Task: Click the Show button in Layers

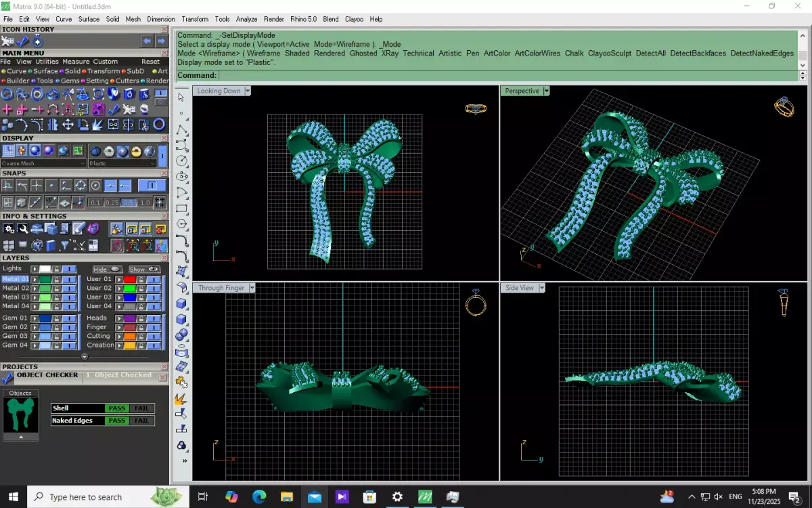Action: pyautogui.click(x=145, y=269)
